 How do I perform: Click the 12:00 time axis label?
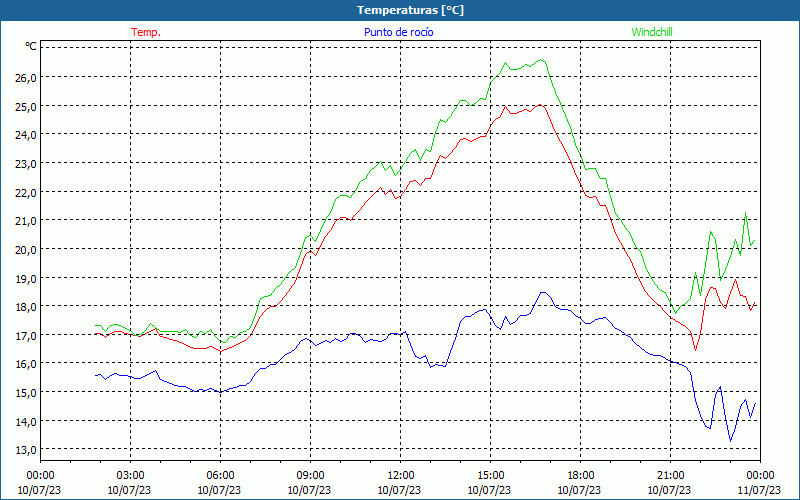point(401,476)
